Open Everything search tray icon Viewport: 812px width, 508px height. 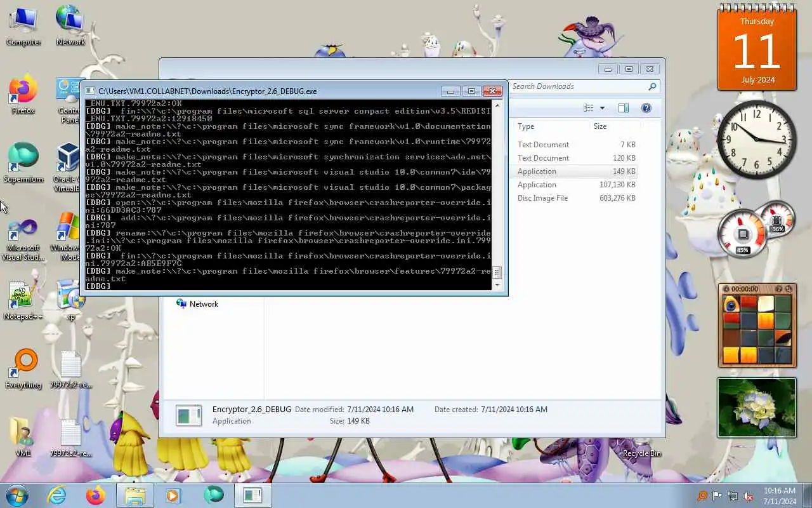coord(702,496)
